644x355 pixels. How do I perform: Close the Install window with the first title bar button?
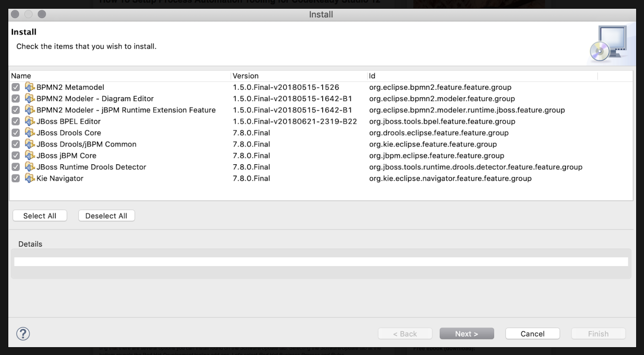coord(15,14)
